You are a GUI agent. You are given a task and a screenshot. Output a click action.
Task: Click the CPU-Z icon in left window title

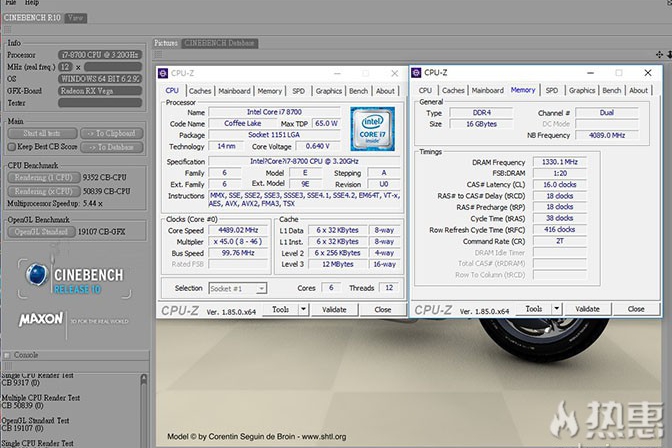click(x=163, y=73)
